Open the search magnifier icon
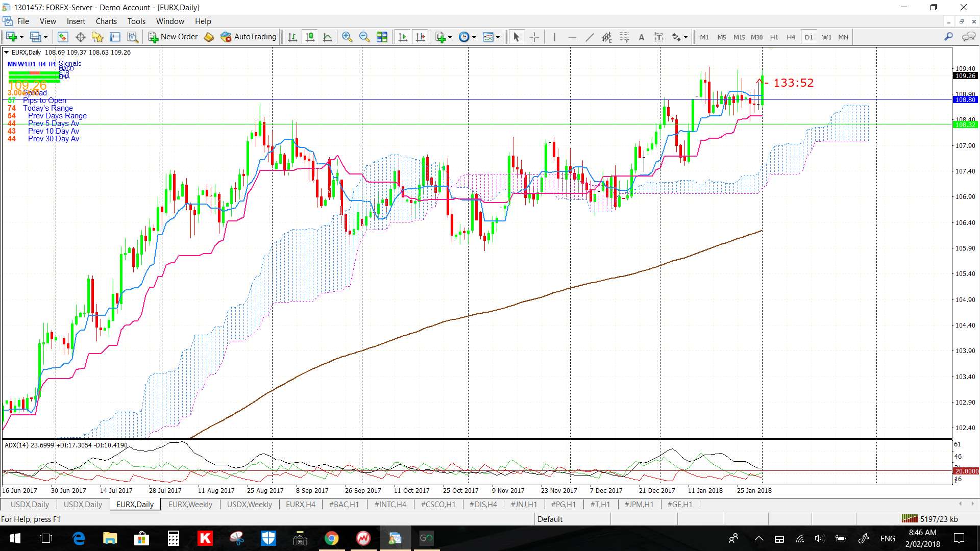The image size is (980, 551). pyautogui.click(x=948, y=37)
